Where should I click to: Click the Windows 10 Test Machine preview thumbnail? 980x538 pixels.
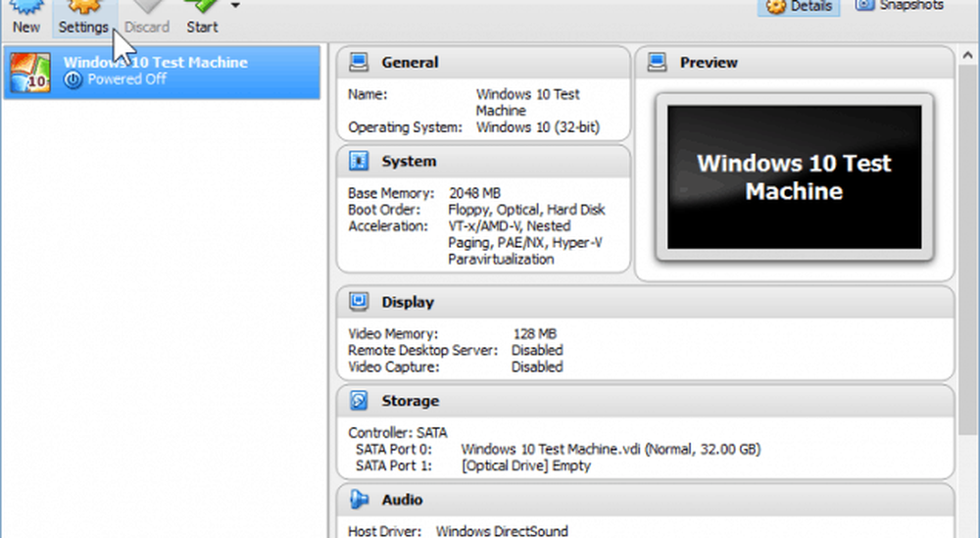[794, 176]
